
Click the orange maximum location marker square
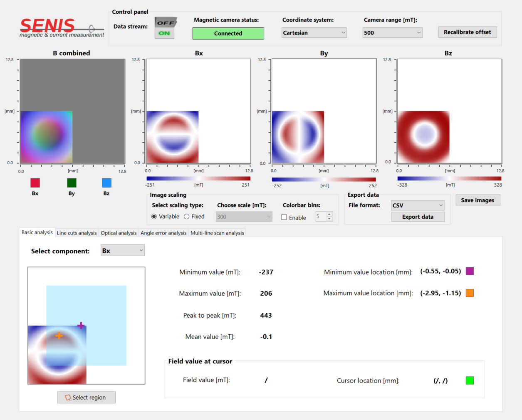pos(470,293)
